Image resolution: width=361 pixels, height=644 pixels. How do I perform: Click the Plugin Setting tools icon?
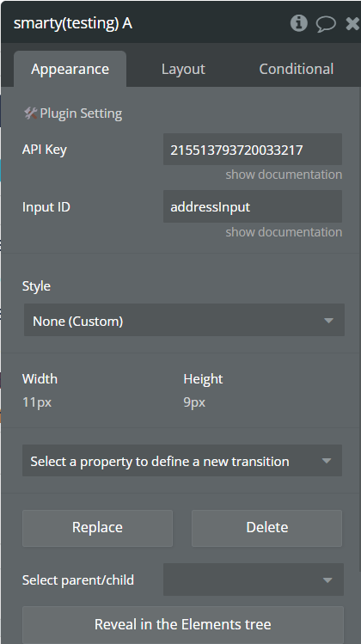pyautogui.click(x=30, y=113)
